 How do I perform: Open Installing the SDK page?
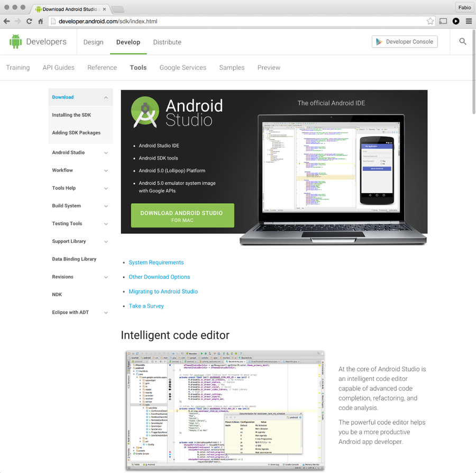(x=71, y=115)
